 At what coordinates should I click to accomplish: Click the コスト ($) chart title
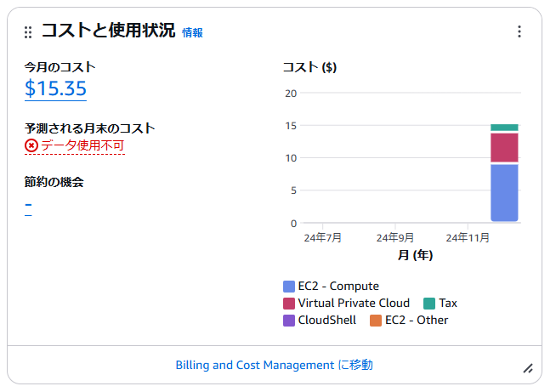(x=309, y=67)
